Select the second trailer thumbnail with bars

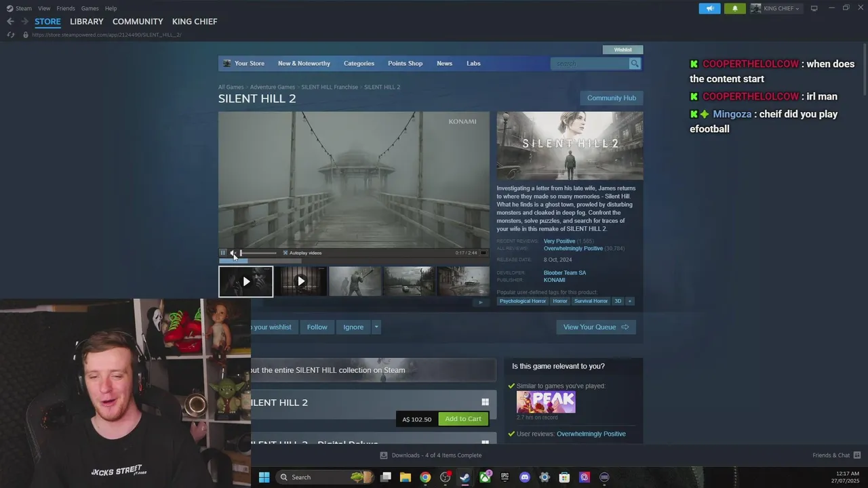[x=300, y=281]
